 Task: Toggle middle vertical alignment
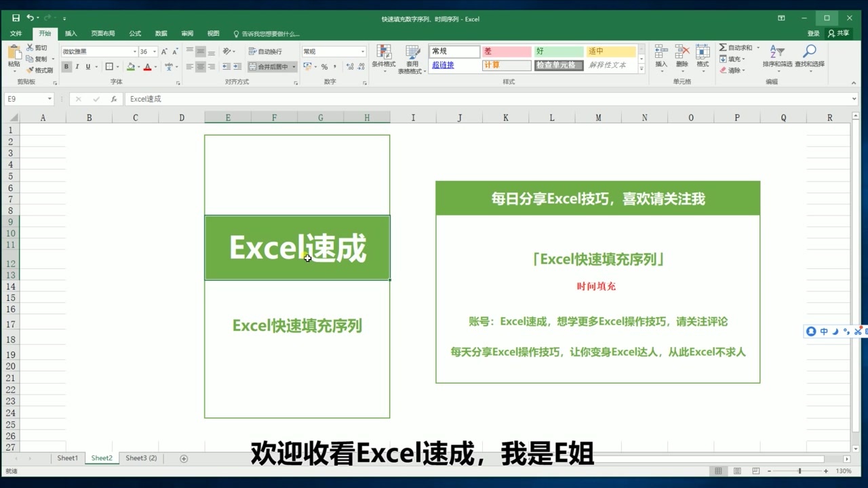coord(201,52)
